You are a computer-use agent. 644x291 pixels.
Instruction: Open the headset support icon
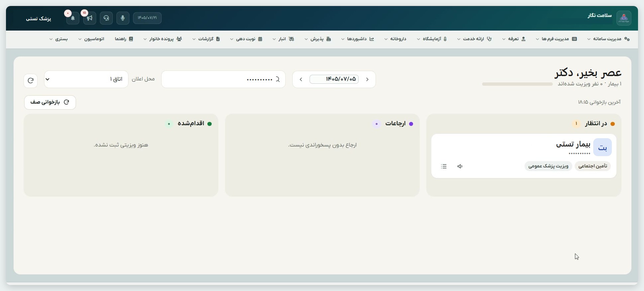point(106,18)
